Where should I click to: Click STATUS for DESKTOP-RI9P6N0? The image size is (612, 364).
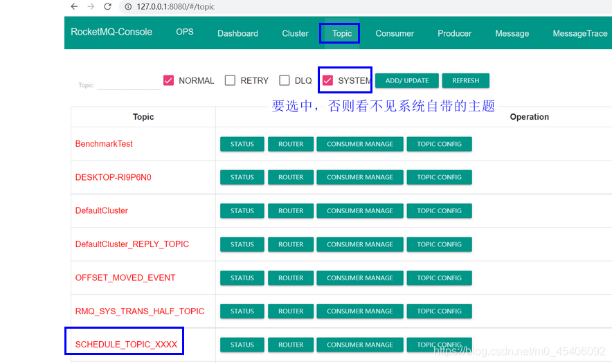[242, 177]
